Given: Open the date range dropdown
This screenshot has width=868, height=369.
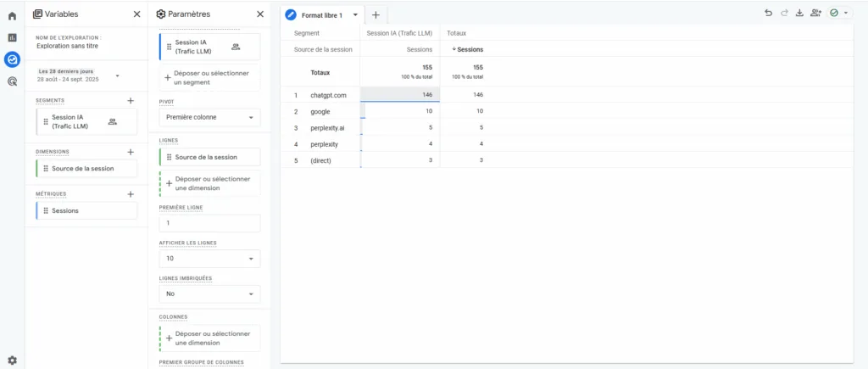Looking at the screenshot, I should click(117, 75).
